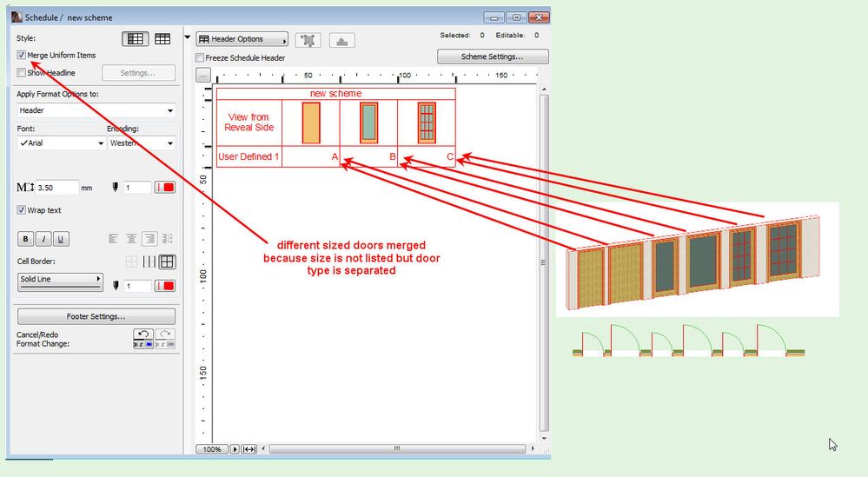The image size is (868, 477).
Task: Toggle Merge Uniform Items checkbox
Action: click(x=21, y=55)
